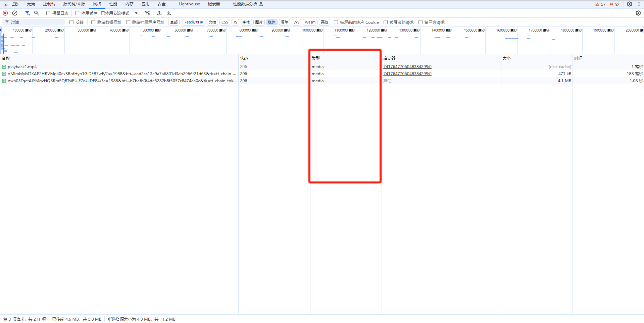
Task: Expand the 已停用节流模式 throttling dropdown
Action: pos(119,13)
